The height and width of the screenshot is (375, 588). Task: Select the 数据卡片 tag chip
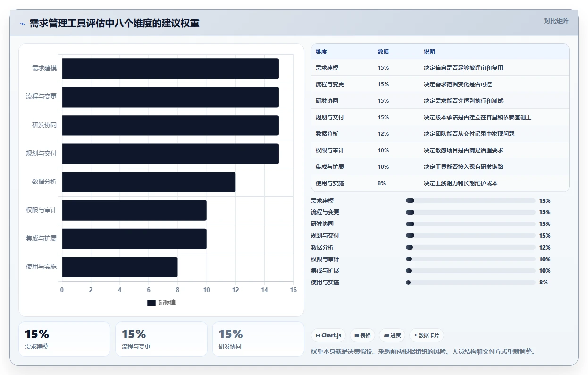tap(427, 335)
